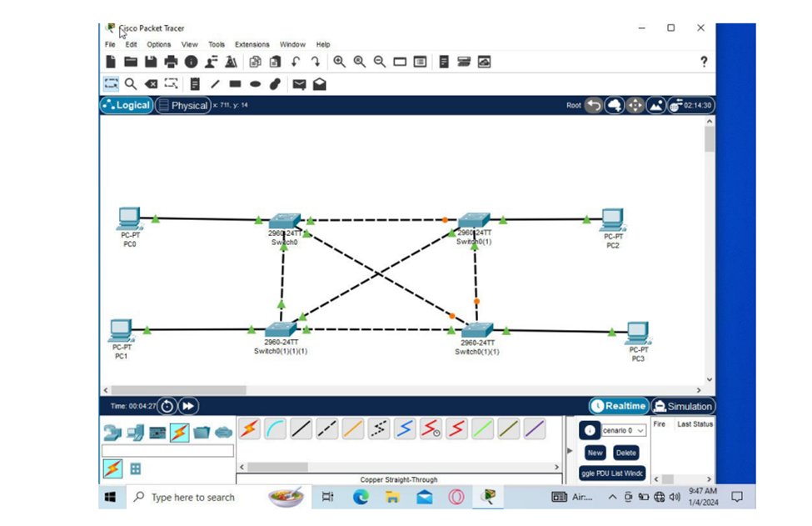The width and height of the screenshot is (812, 526).
Task: Open File Explorer from the taskbar
Action: [x=392, y=498]
